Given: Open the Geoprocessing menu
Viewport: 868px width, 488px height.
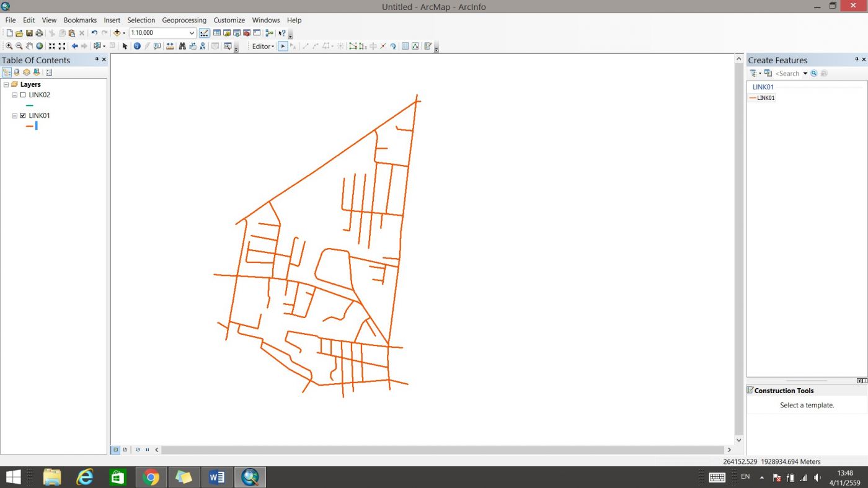Looking at the screenshot, I should point(184,20).
